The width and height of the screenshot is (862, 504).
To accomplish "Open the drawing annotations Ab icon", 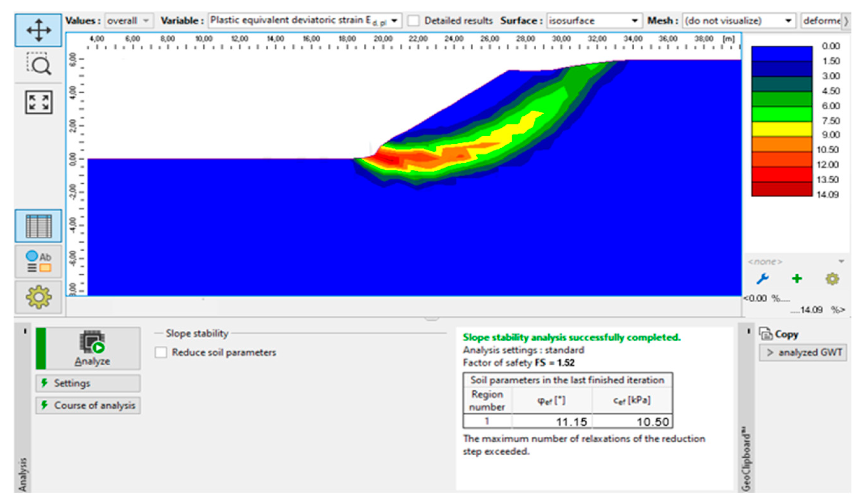I will click(38, 261).
